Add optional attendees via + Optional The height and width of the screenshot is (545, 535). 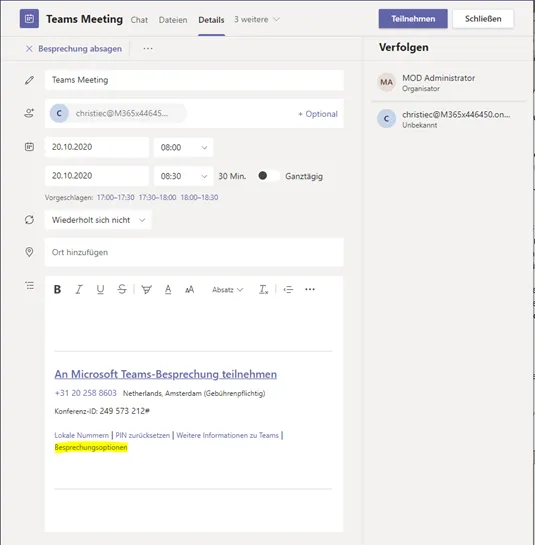(318, 114)
